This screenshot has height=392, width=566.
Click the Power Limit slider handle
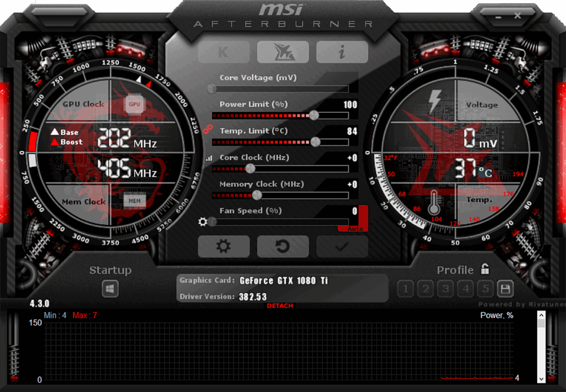[314, 115]
